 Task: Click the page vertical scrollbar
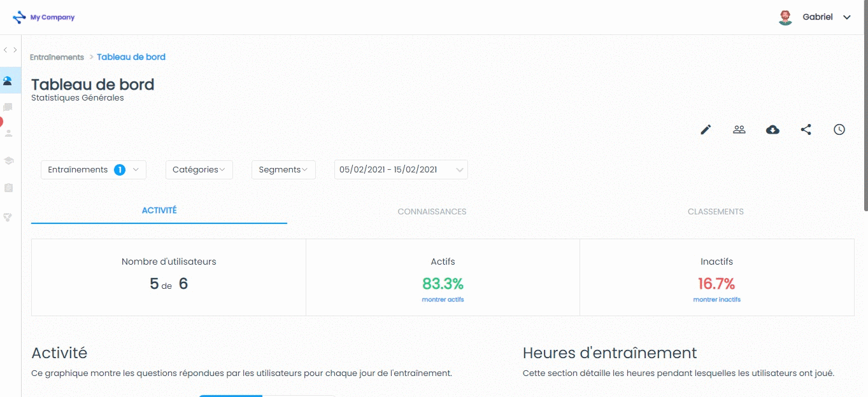(x=865, y=105)
